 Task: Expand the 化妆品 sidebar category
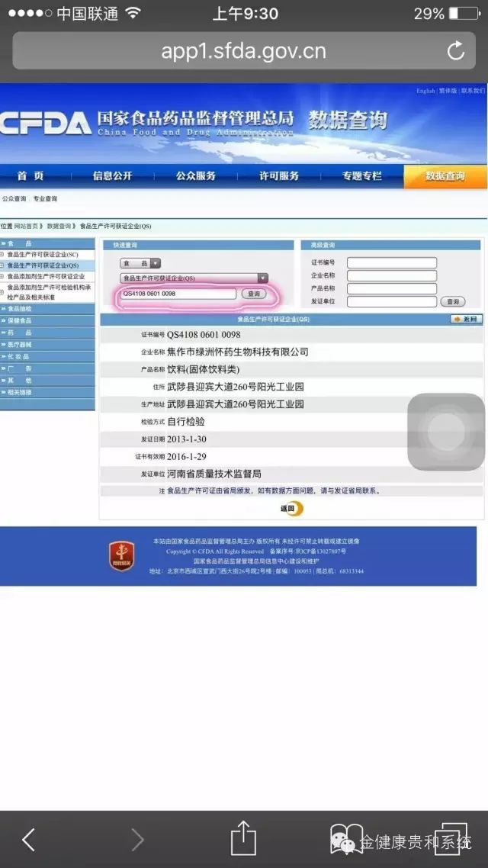(47, 356)
